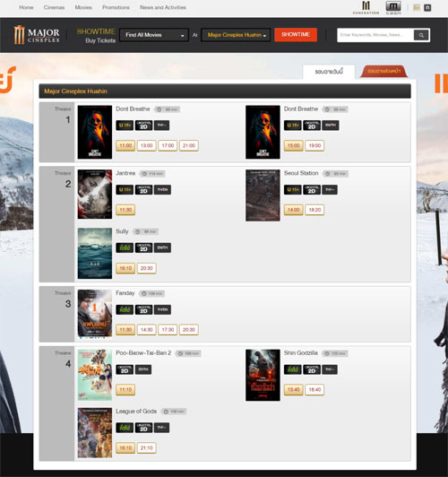The height and width of the screenshot is (477, 448).
Task: Open the Poo-Baow-Tai-Ban 2 movie title link
Action: pos(143,353)
